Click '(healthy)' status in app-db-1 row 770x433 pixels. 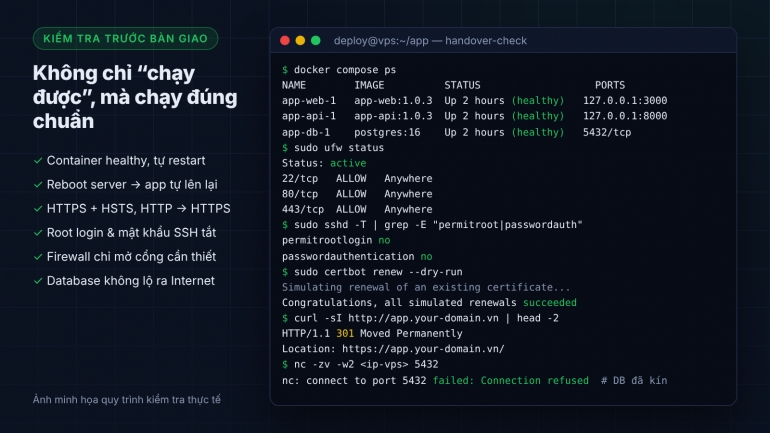pos(538,133)
